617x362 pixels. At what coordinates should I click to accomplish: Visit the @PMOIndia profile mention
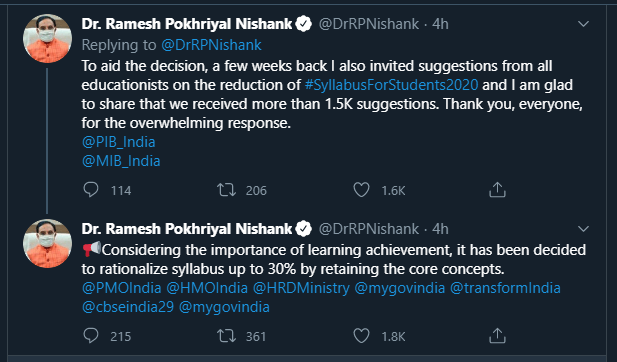point(122,288)
